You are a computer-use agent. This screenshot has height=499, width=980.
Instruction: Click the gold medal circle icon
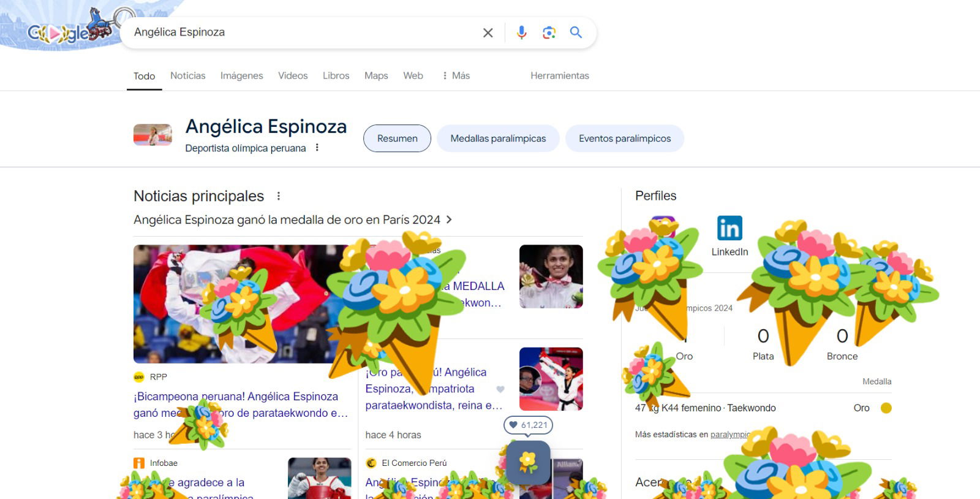pyautogui.click(x=886, y=408)
